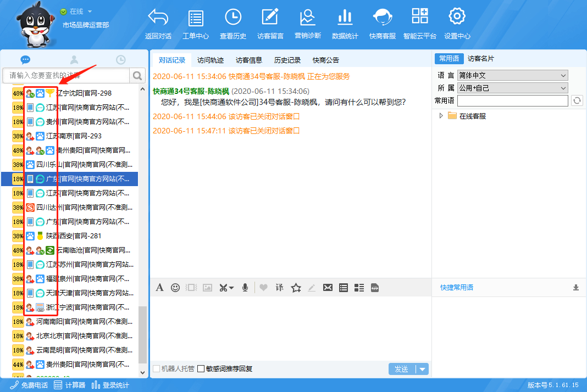Click the emoji smiley icon in the message toolbar
Image resolution: width=587 pixels, height=392 pixels.
pyautogui.click(x=175, y=287)
